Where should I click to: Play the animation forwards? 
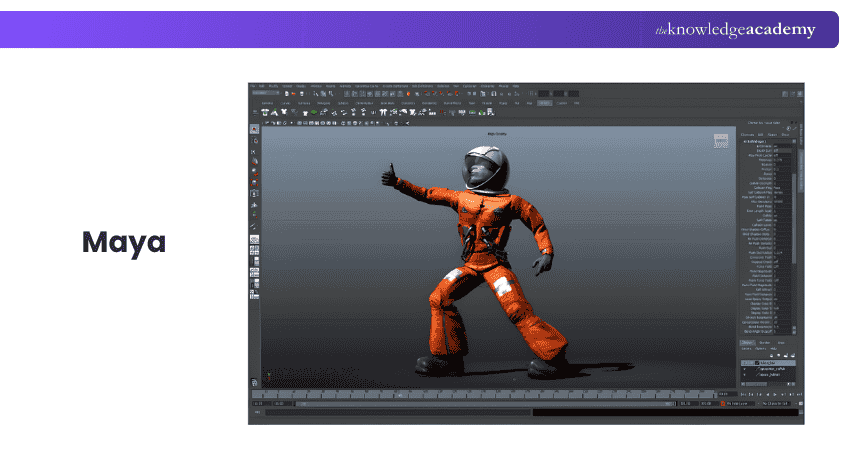pyautogui.click(x=775, y=395)
